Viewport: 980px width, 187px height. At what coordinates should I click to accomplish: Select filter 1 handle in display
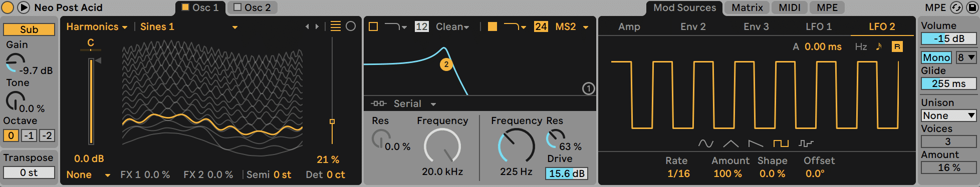(x=588, y=88)
